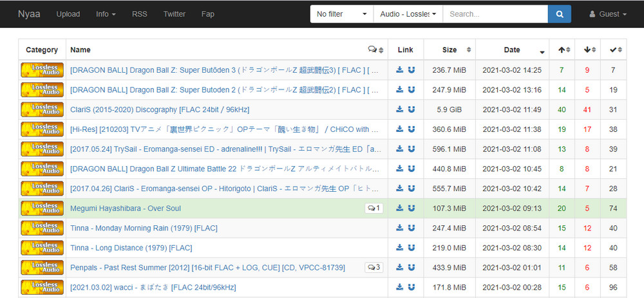Click the blue search magnifier button
The image size is (644, 298).
point(559,14)
